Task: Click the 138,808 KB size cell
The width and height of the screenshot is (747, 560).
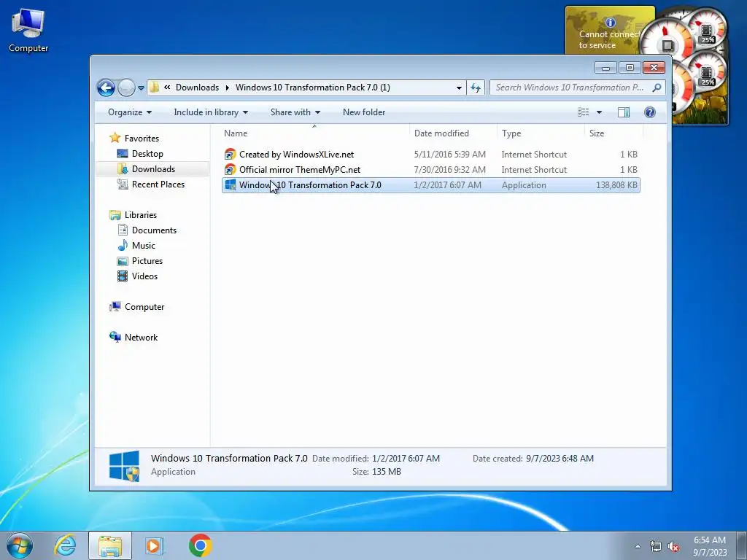Action: click(x=616, y=184)
